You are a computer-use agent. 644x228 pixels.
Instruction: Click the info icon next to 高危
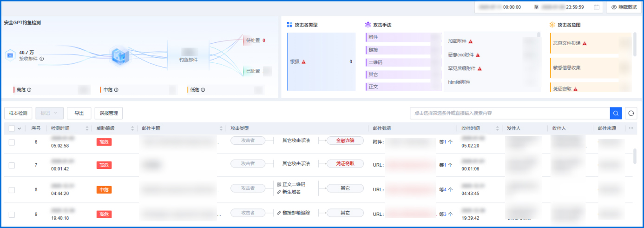coord(29,90)
